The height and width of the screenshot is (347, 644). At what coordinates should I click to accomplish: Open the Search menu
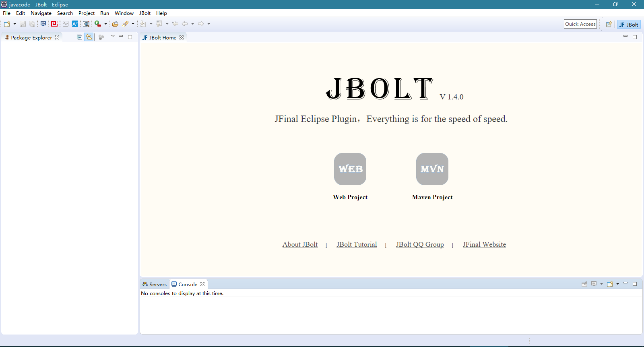pos(65,13)
